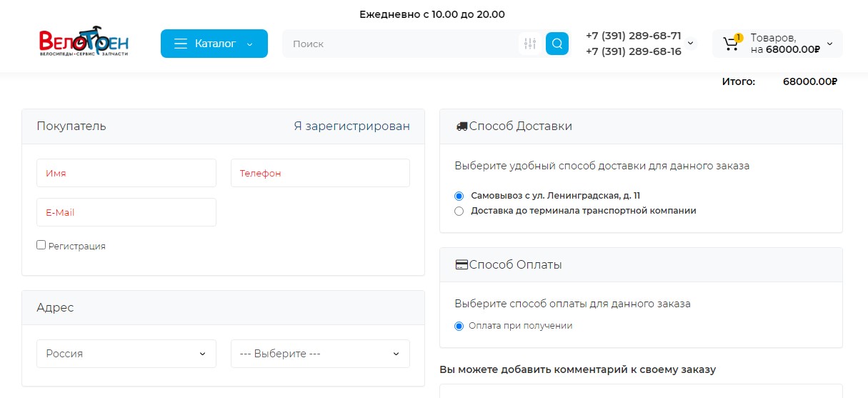This screenshot has width=868, height=398.
Task: Click the blue search magnifier icon
Action: click(557, 44)
